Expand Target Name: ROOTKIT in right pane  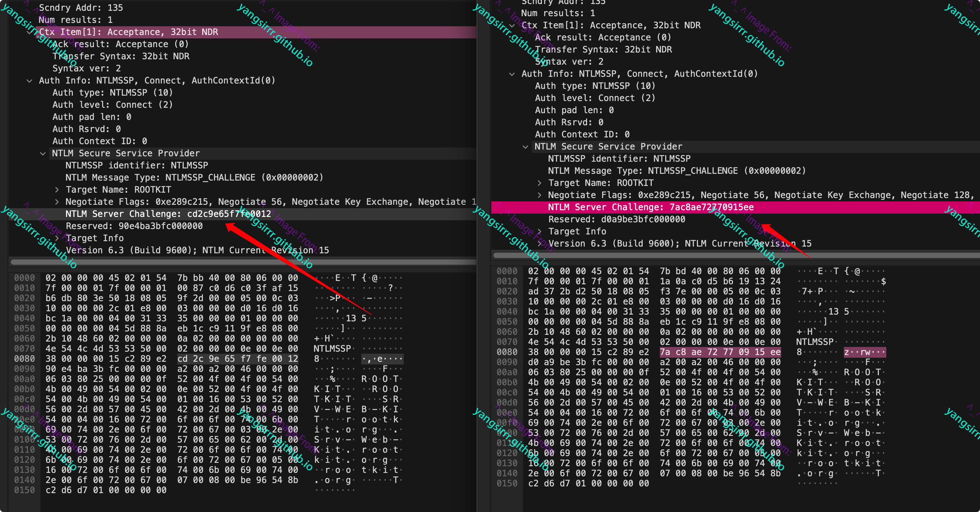point(539,183)
